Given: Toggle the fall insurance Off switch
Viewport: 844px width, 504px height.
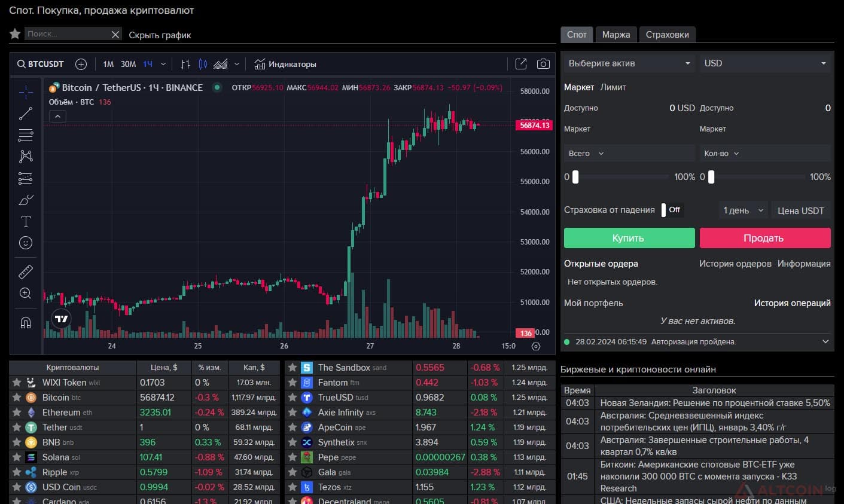Looking at the screenshot, I should point(672,210).
